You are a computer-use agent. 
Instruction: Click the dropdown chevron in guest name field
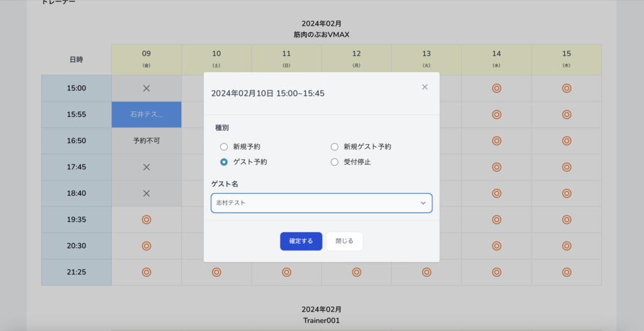click(423, 203)
